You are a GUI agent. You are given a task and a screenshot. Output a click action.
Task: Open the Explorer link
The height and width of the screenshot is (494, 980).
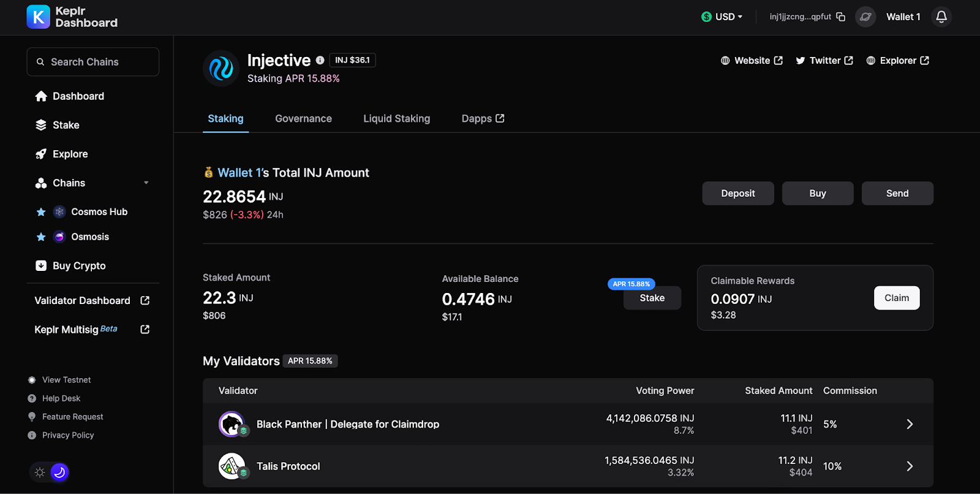point(898,61)
